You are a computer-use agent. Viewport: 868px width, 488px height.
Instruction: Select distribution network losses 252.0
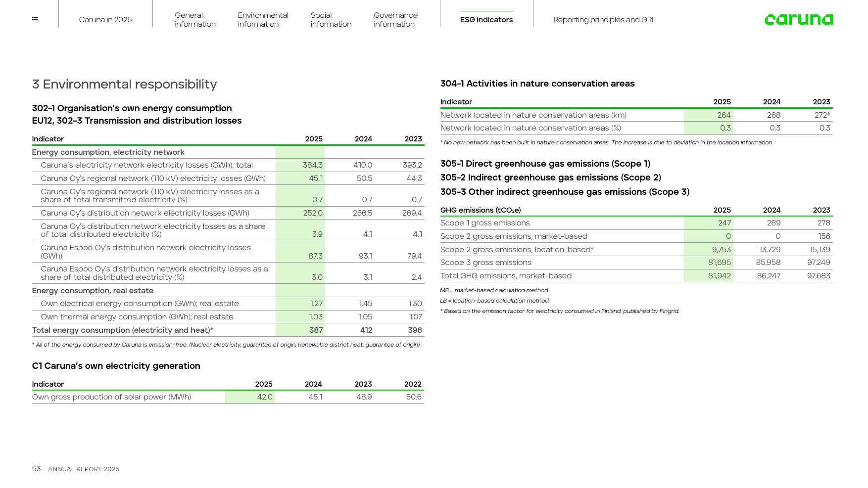click(x=313, y=213)
